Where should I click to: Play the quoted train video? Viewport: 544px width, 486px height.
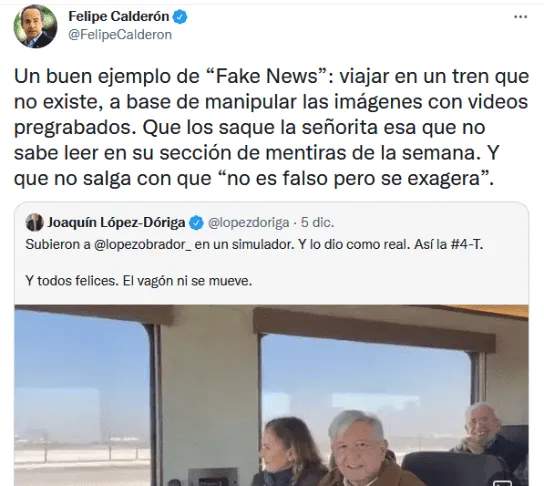(x=272, y=395)
